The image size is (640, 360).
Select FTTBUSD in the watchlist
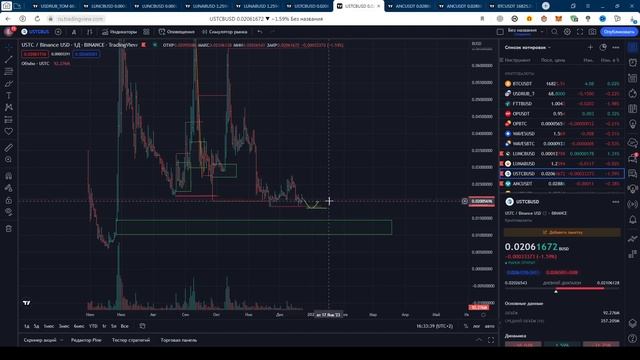click(562, 104)
